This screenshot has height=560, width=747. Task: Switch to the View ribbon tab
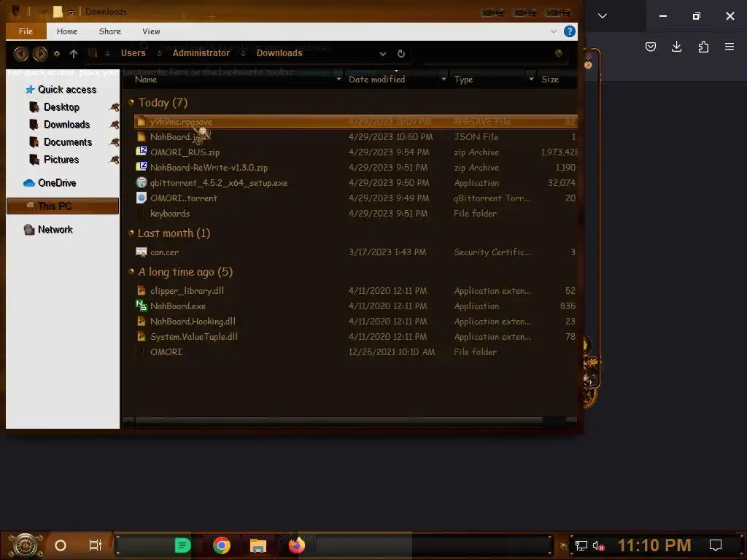pyautogui.click(x=151, y=31)
